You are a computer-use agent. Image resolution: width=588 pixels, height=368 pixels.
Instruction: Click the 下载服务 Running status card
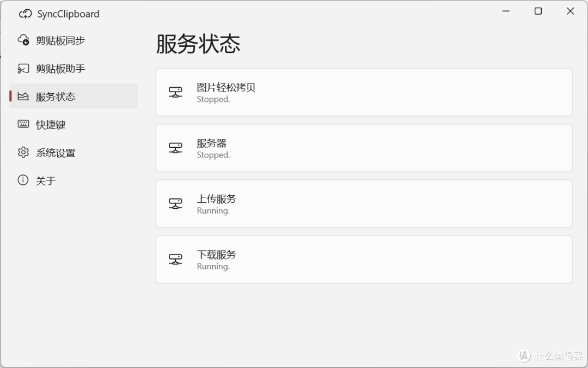point(364,259)
